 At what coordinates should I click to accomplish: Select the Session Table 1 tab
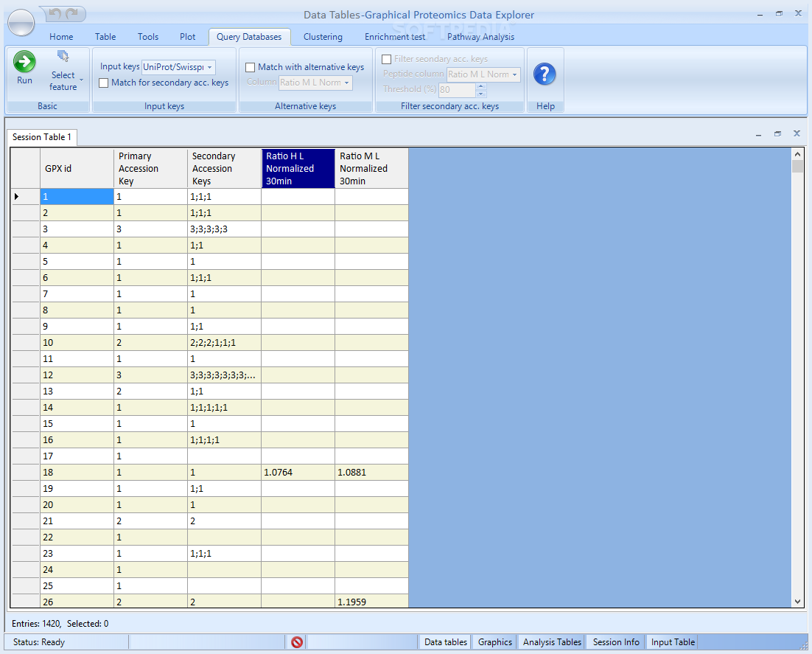coord(41,137)
